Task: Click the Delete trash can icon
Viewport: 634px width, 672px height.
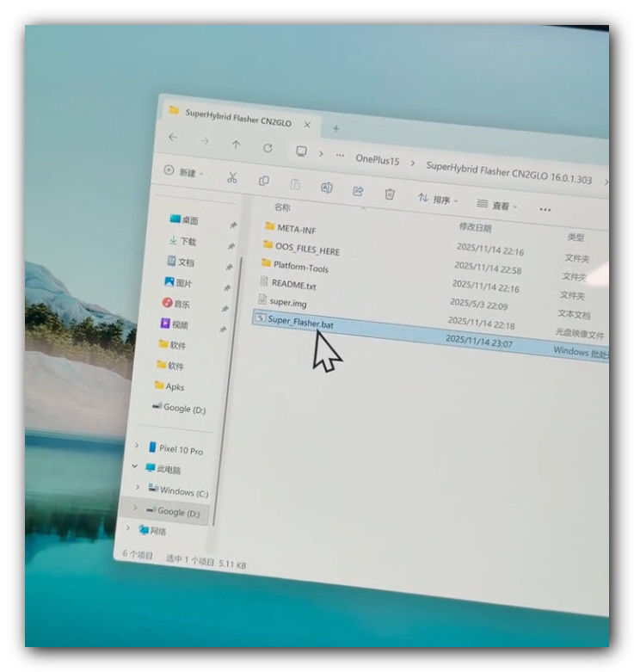Action: [390, 194]
